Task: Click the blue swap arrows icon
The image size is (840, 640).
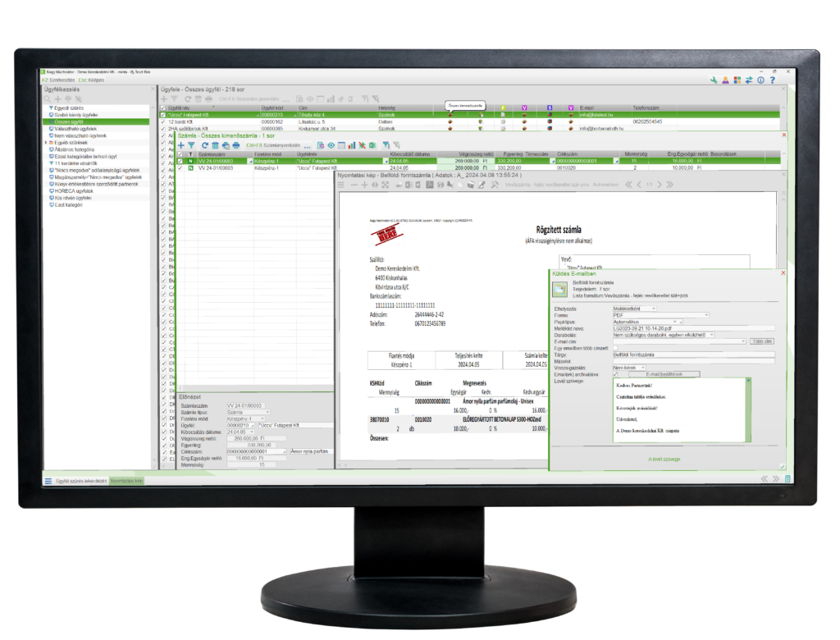Action: [749, 80]
